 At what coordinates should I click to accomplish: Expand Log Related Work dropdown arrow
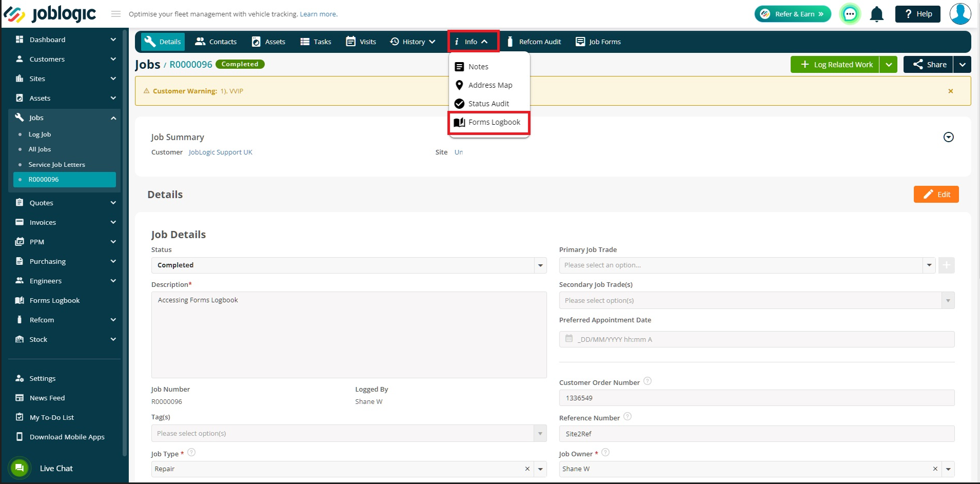point(889,65)
